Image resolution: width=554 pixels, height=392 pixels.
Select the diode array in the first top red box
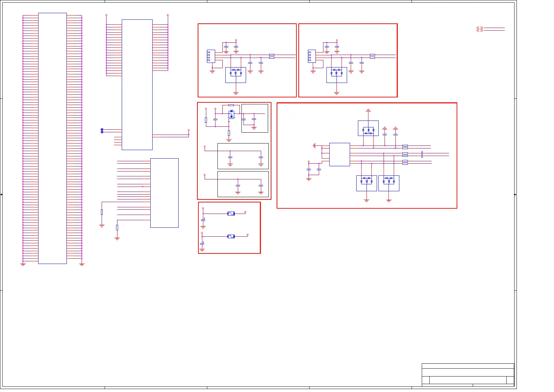coord(236,75)
